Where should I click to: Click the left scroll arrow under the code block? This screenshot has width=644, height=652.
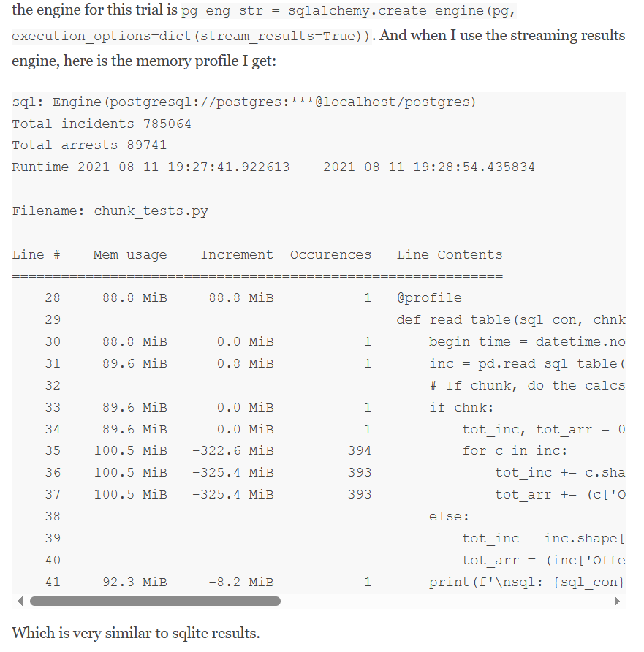click(x=20, y=602)
